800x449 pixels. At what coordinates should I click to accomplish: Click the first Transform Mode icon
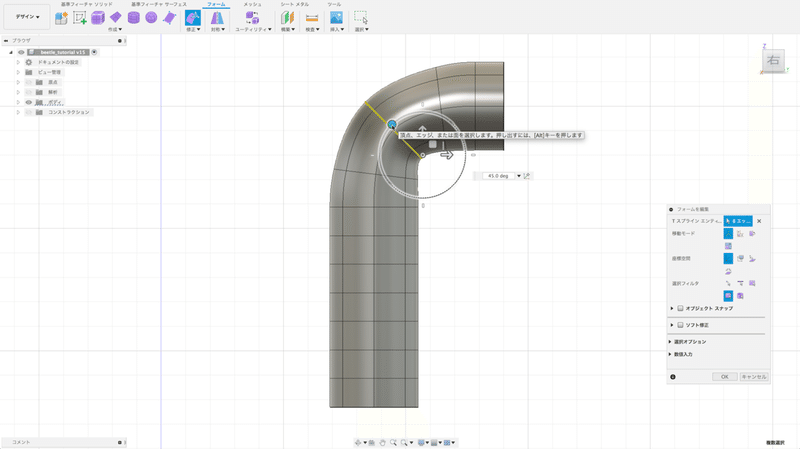pos(728,233)
